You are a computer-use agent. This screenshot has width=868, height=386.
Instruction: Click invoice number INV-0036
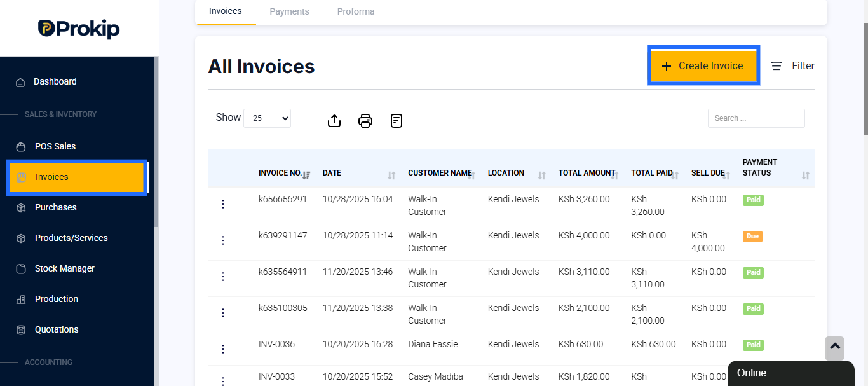[x=276, y=344]
